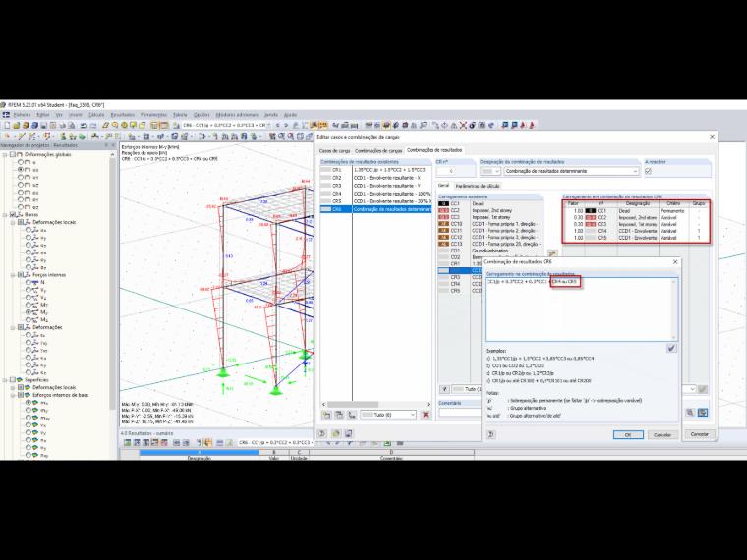The height and width of the screenshot is (560, 747).
Task: Collapse the Forças internas tree node
Action: point(13,275)
